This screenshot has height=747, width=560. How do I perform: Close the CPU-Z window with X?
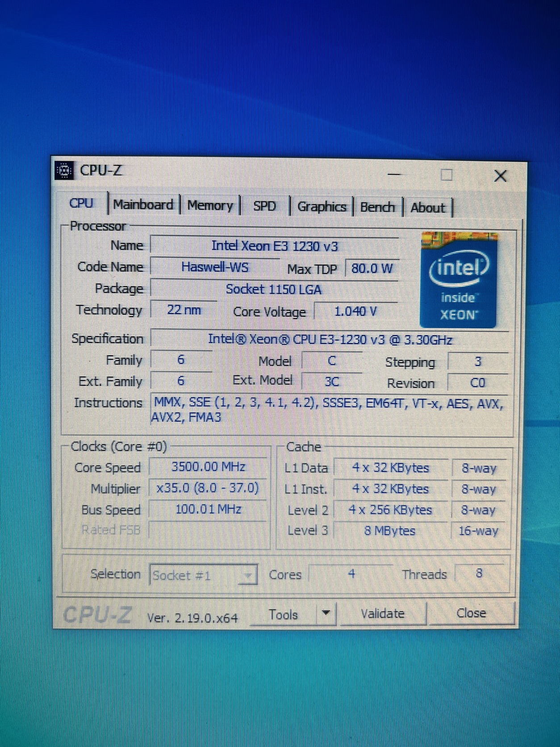click(501, 176)
